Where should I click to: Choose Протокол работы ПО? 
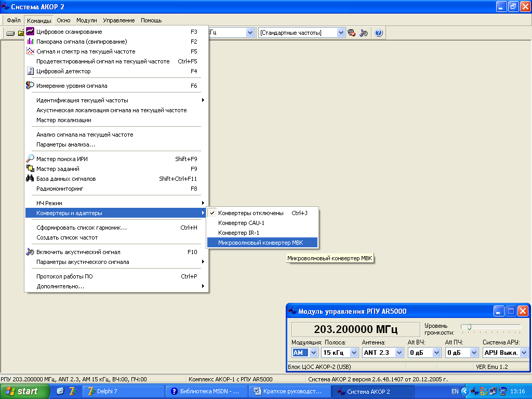[116, 276]
